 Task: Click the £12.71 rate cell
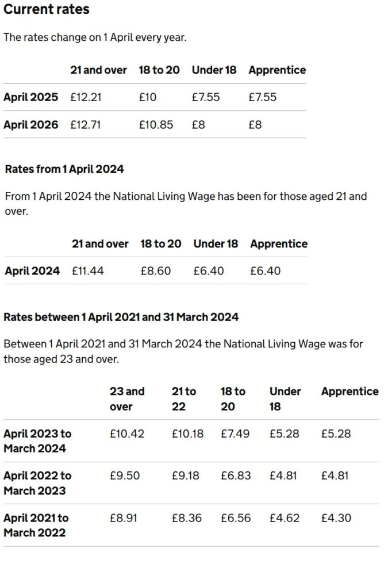point(86,125)
